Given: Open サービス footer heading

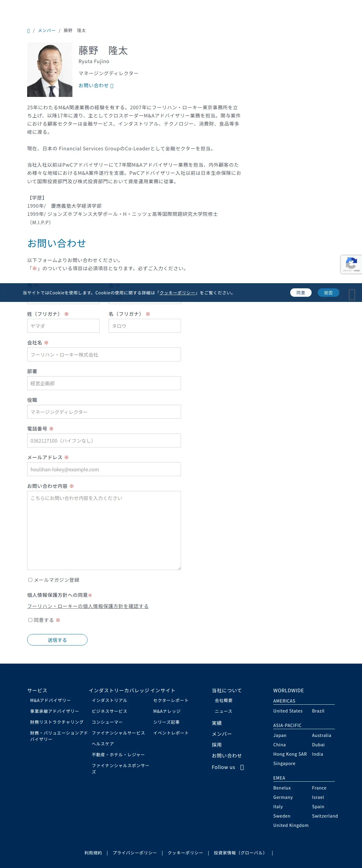Looking at the screenshot, I should click(37, 690).
